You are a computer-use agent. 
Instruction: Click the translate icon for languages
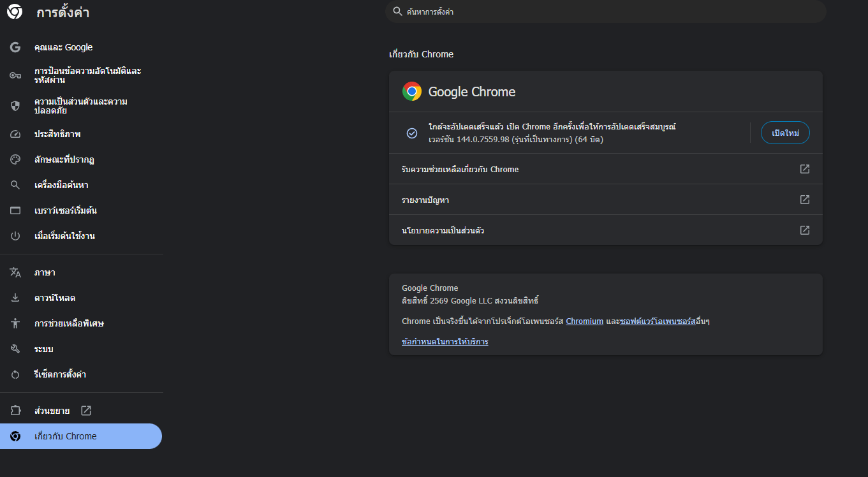point(15,272)
